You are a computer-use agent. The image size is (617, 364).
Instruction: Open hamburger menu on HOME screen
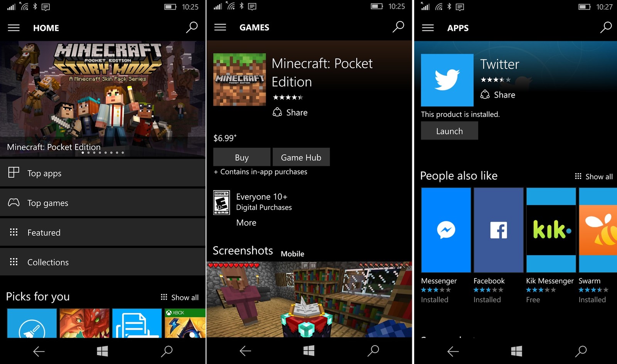[x=14, y=28]
